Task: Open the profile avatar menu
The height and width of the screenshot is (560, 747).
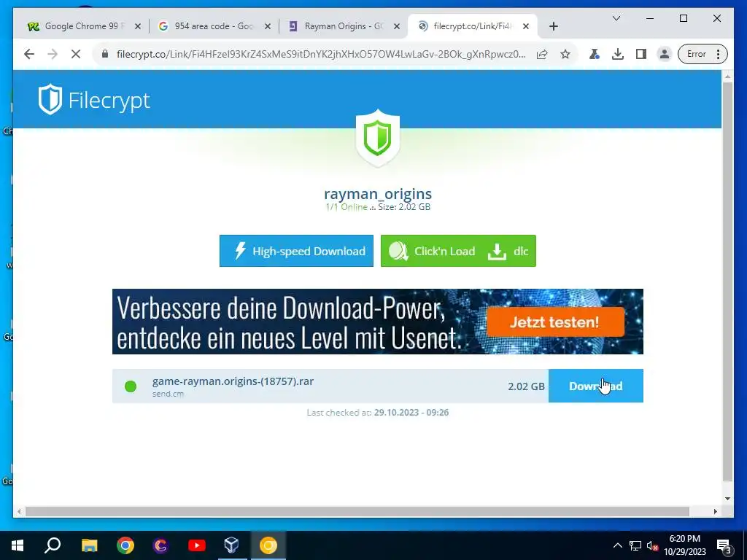Action: (664, 54)
